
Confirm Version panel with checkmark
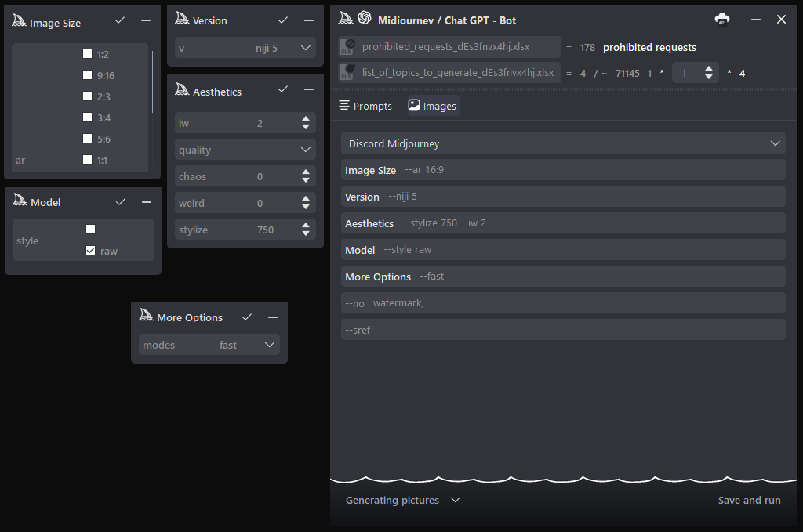click(x=282, y=20)
